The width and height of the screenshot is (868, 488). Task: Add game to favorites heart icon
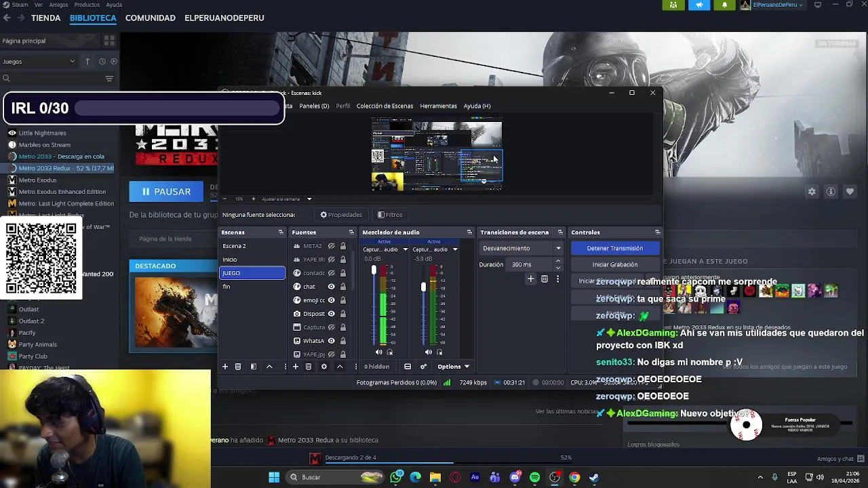[x=850, y=192]
